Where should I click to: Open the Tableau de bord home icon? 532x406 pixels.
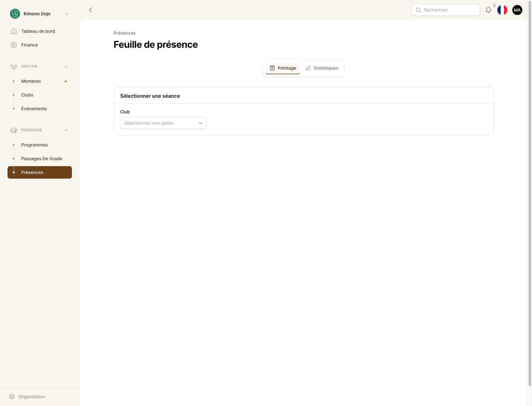coord(14,31)
